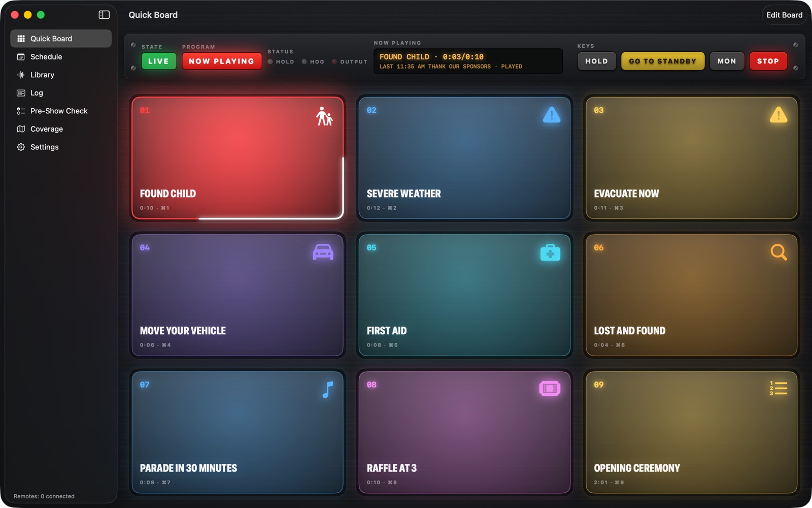Click the Found Child pedestrian icon
812x508 pixels.
(324, 116)
